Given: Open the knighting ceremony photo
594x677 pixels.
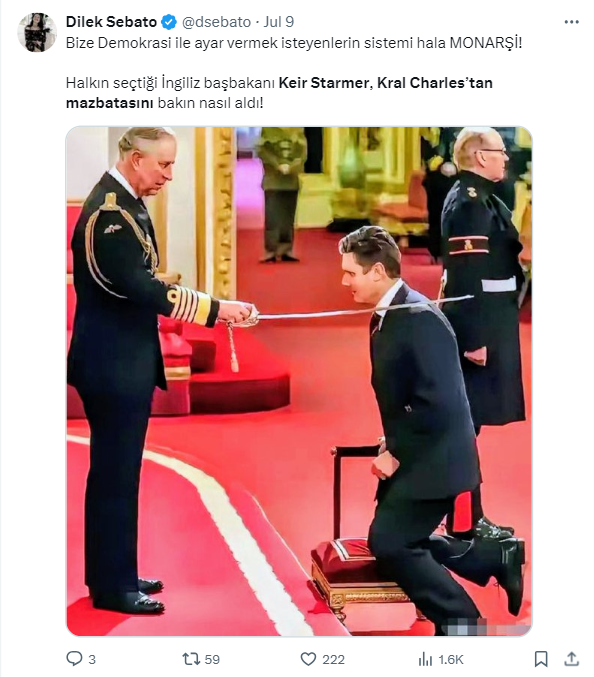Looking at the screenshot, I should (x=299, y=381).
